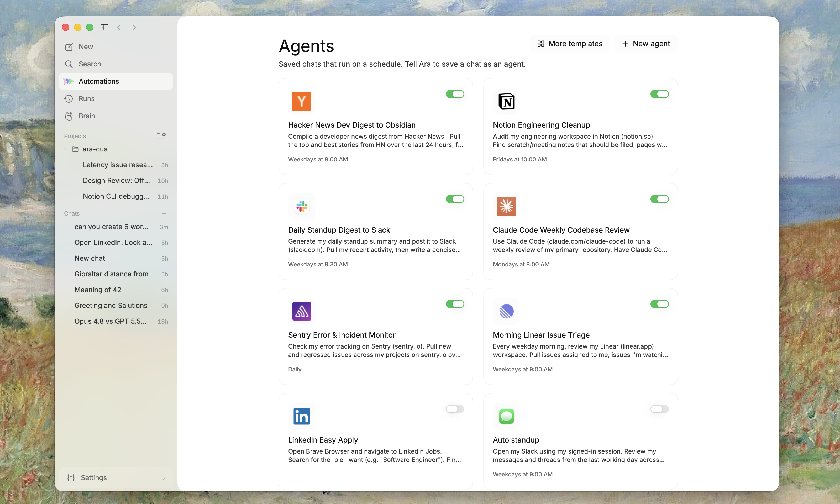Toggle the sidebar panel icon
840x504 pixels.
point(104,28)
